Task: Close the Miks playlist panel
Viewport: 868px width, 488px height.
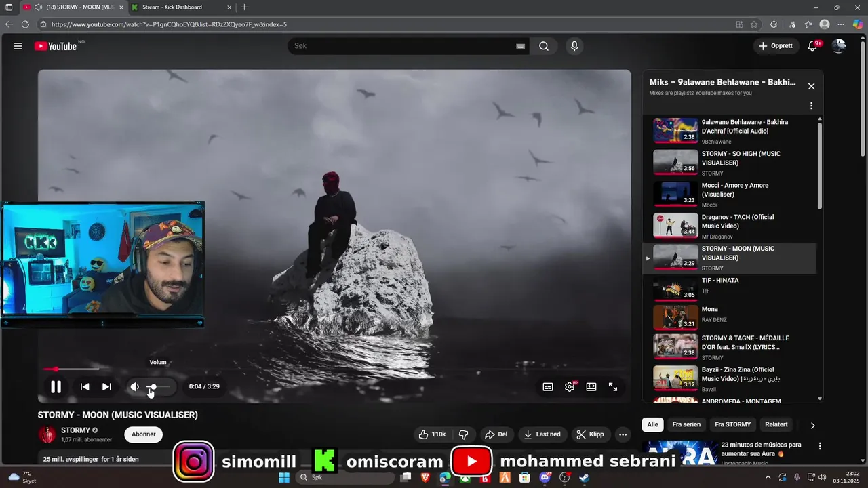Action: [811, 86]
